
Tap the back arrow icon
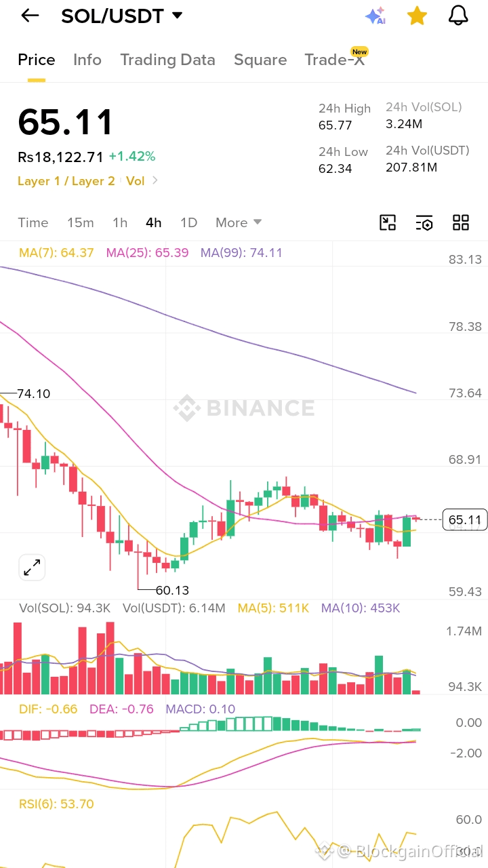30,16
